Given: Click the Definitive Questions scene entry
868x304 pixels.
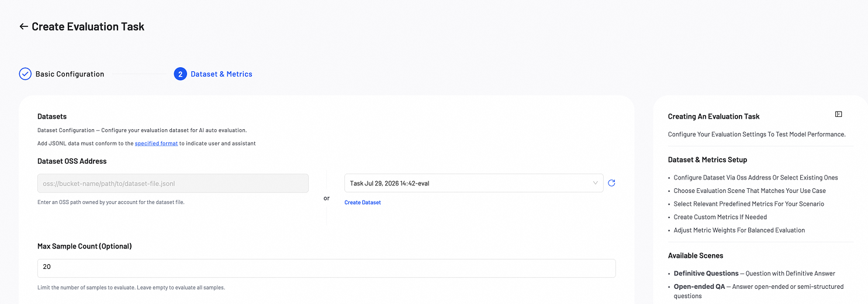Looking at the screenshot, I should (x=755, y=274).
